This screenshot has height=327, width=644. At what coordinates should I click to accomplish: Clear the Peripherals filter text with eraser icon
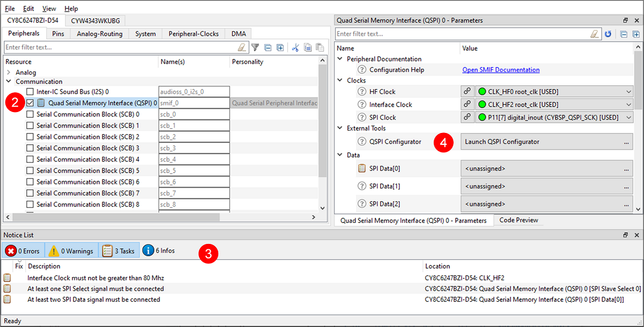pos(242,47)
